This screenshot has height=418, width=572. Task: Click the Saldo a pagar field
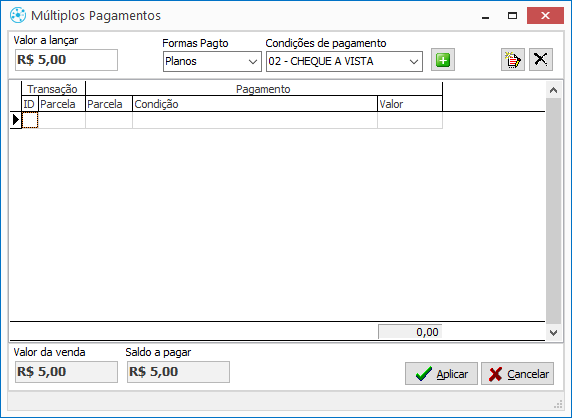click(178, 372)
